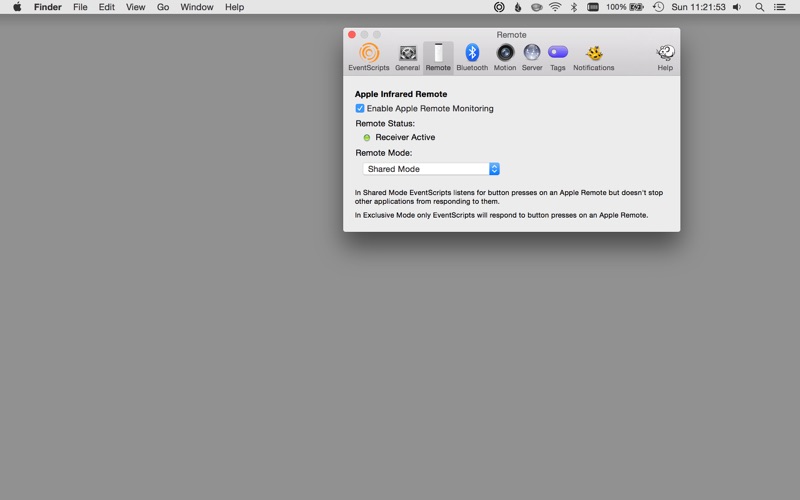
Task: Switch to the General preferences pane
Action: tap(407, 57)
